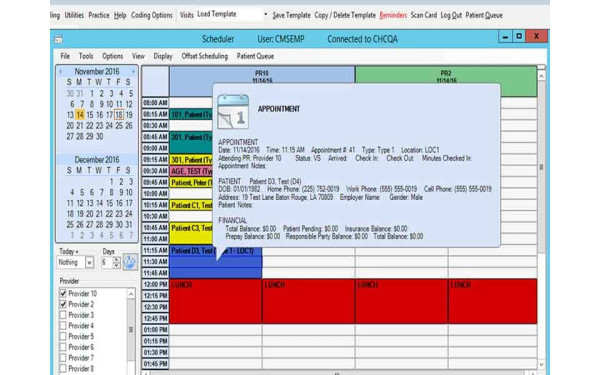Go to previous month in mini calendar
Screen dimensions: 600x375
[x=60, y=72]
